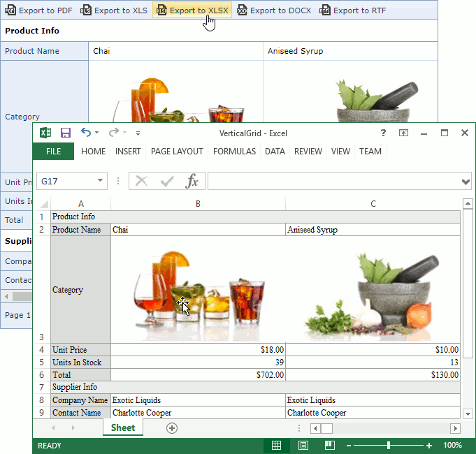Image resolution: width=476 pixels, height=454 pixels.
Task: Switch to the TEAM tab
Action: (370, 152)
